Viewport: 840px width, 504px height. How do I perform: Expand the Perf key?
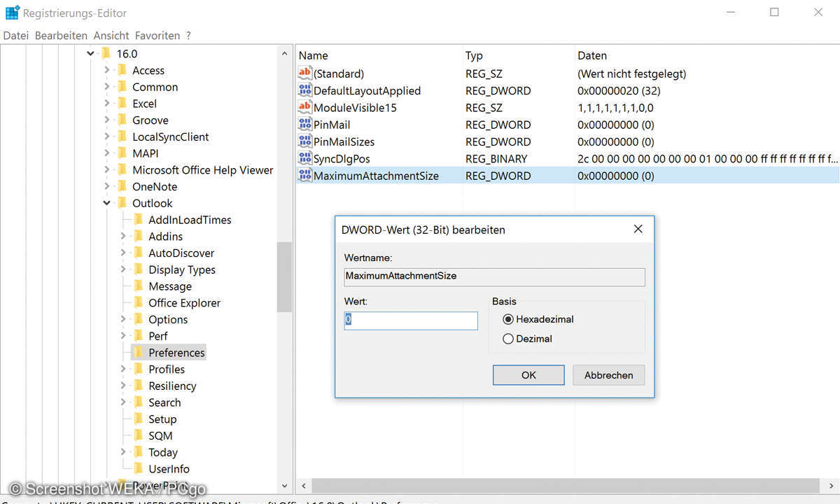point(123,336)
